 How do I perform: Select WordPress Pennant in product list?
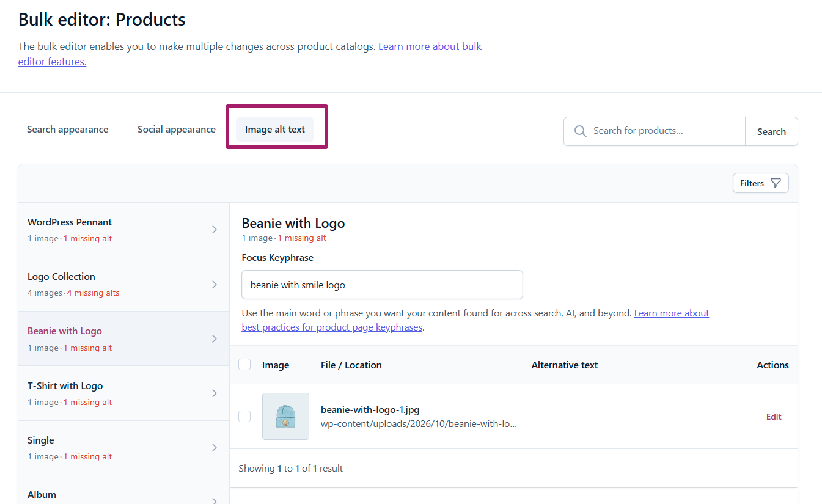coord(123,230)
